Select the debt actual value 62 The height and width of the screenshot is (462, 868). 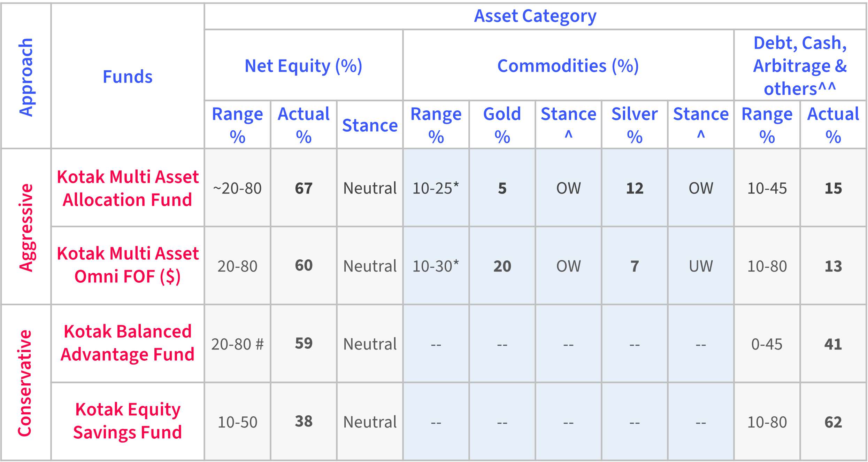tap(833, 422)
